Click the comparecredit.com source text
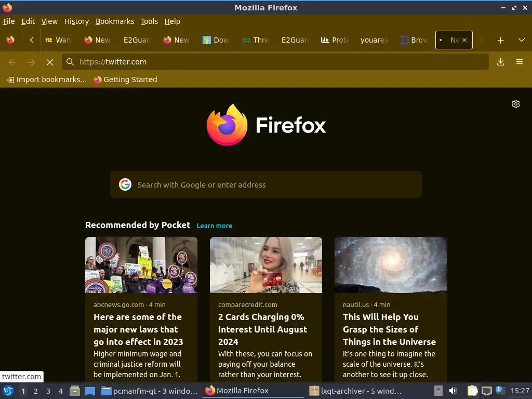Screen dimensions: 532x399 [x=248, y=304]
